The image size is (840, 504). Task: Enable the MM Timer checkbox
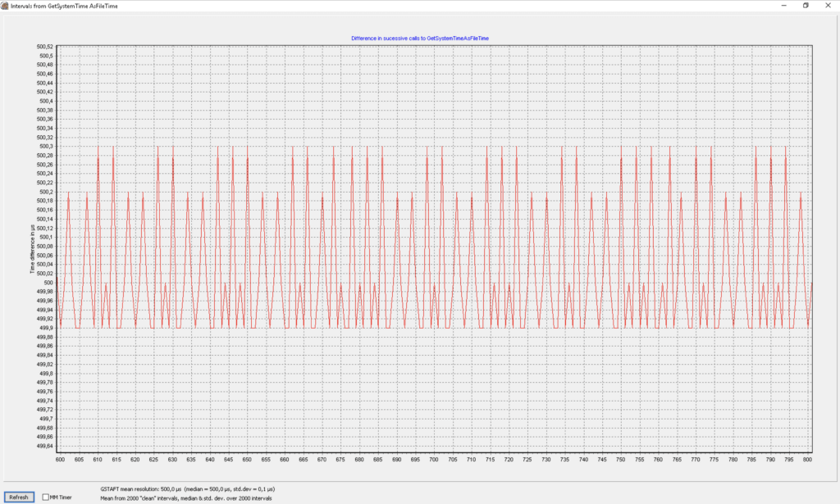(x=45, y=497)
